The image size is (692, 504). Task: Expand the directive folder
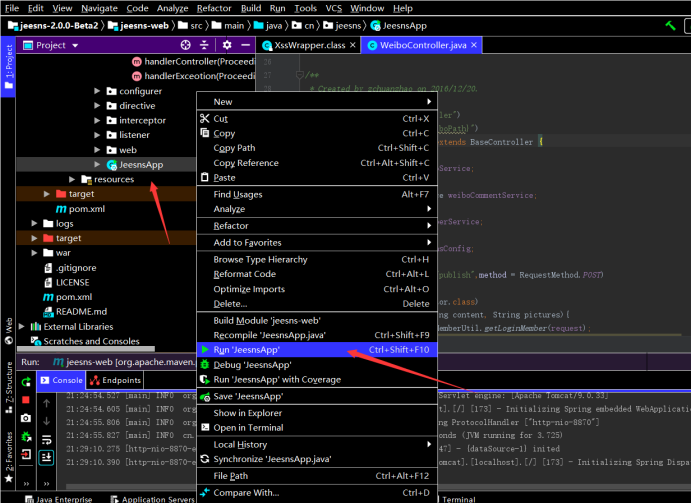point(97,105)
